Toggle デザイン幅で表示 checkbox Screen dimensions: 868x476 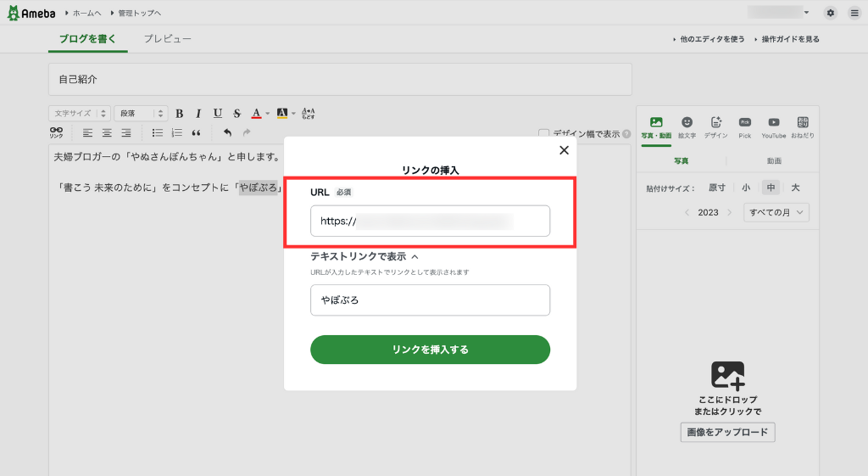click(543, 133)
